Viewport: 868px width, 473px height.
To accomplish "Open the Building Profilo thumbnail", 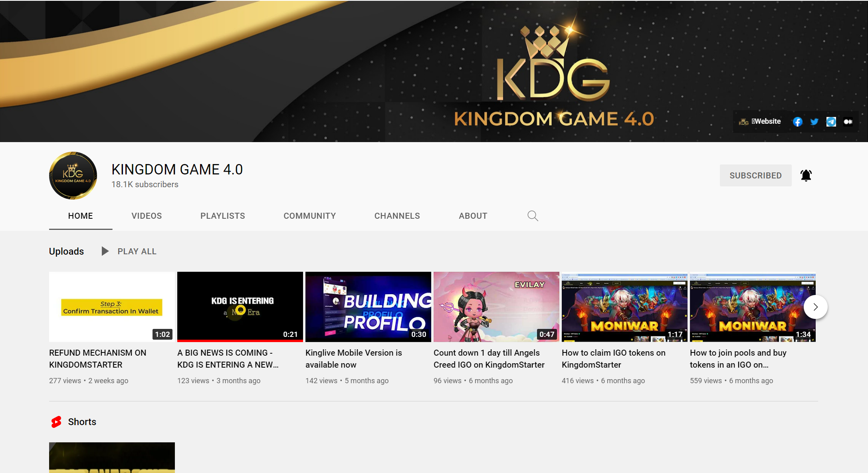I will coord(368,307).
